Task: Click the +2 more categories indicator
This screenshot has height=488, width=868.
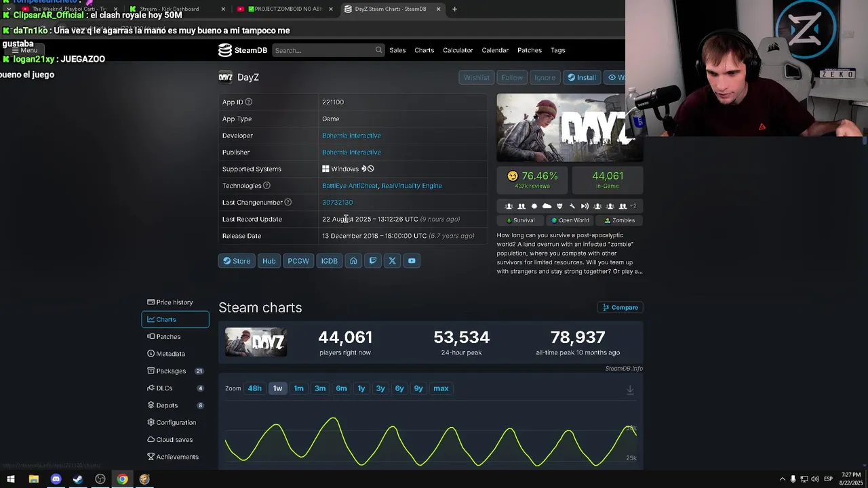Action: (633, 206)
